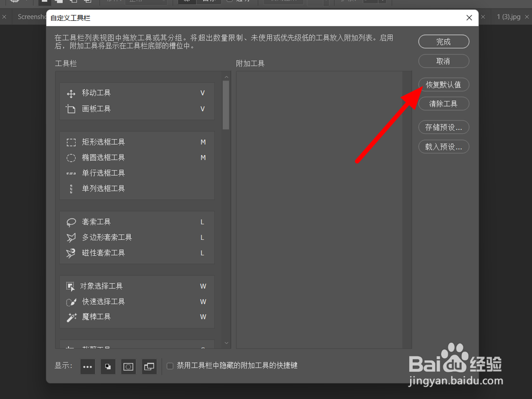Select the 矩形选框工具 label text
This screenshot has width=532, height=399.
(103, 142)
